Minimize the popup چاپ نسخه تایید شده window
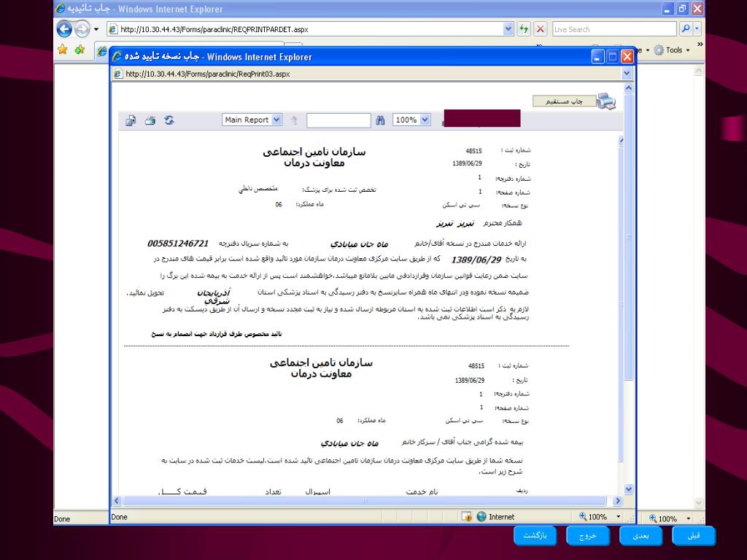747x560 pixels. 598,57
